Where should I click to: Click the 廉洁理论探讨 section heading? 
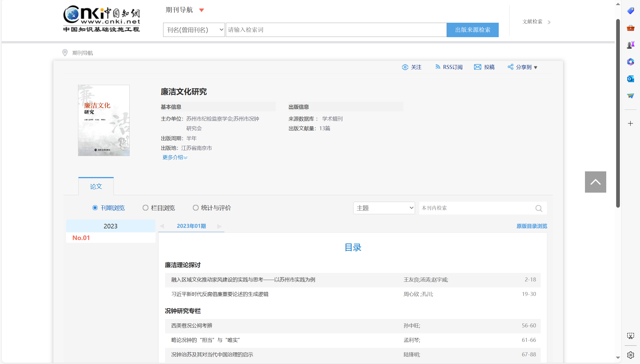tap(183, 265)
